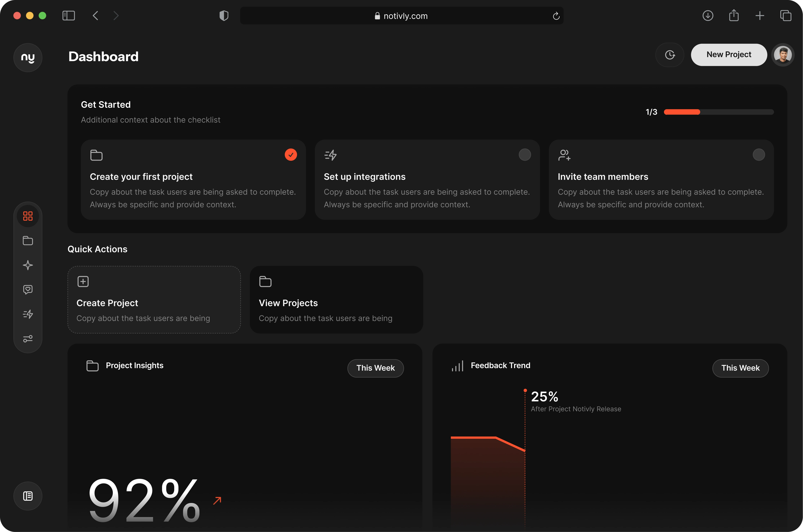Open the View Projects quick action card
The height and width of the screenshot is (532, 803).
(336, 300)
